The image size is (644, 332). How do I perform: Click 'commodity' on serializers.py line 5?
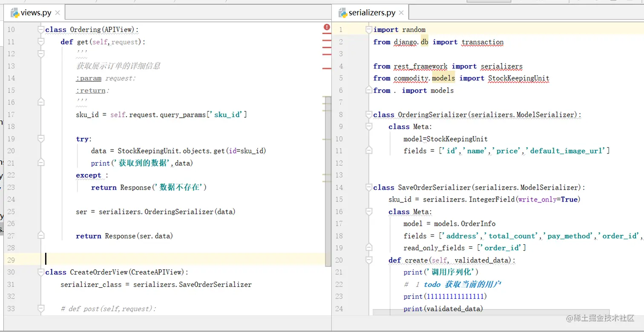click(x=411, y=78)
